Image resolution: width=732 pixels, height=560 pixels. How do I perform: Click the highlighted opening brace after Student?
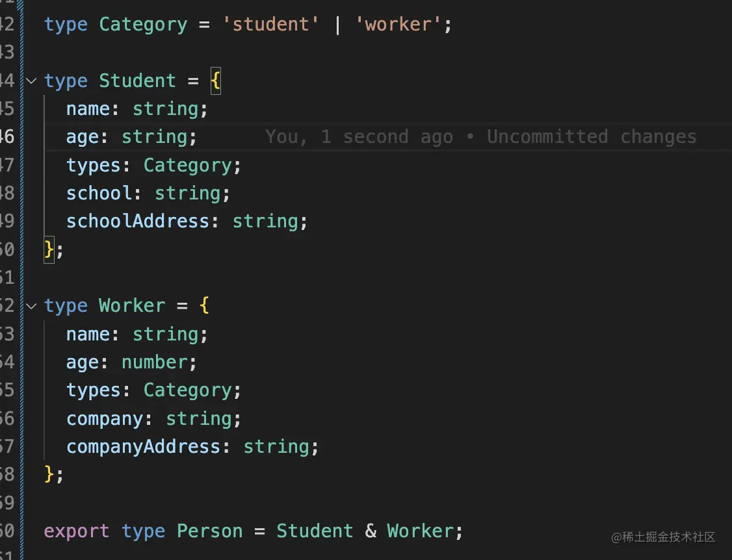(216, 81)
